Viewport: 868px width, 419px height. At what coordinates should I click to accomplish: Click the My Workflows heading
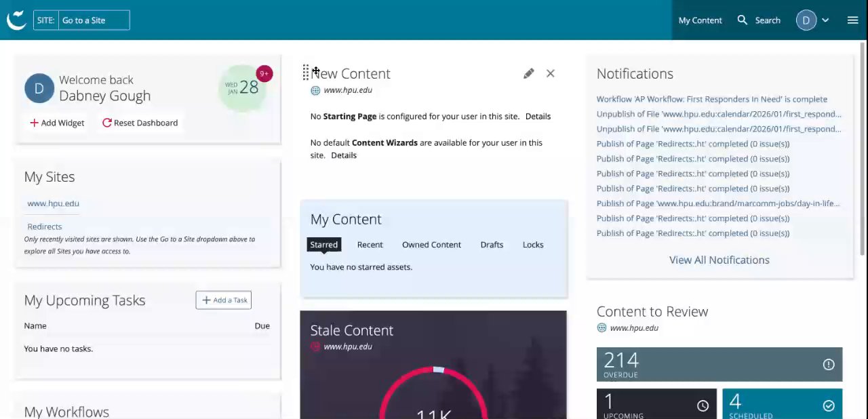pos(66,412)
